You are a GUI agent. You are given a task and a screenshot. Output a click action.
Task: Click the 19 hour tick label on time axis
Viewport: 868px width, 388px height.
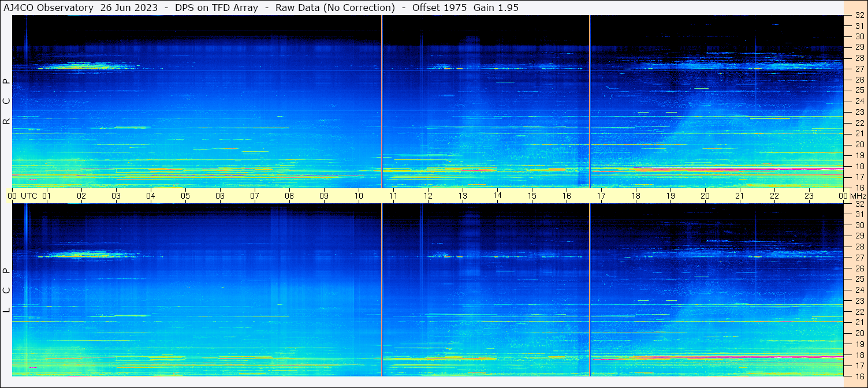670,196
